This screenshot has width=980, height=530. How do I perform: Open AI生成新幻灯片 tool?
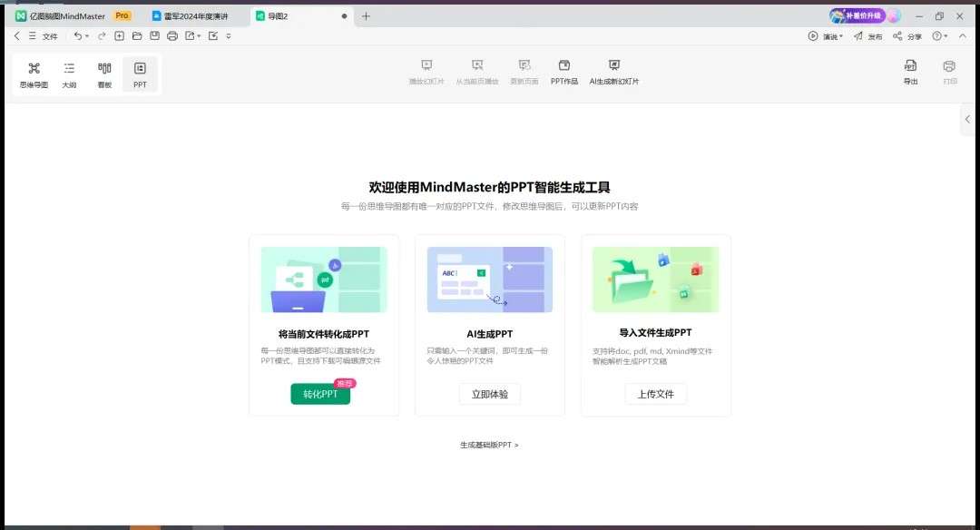click(614, 72)
